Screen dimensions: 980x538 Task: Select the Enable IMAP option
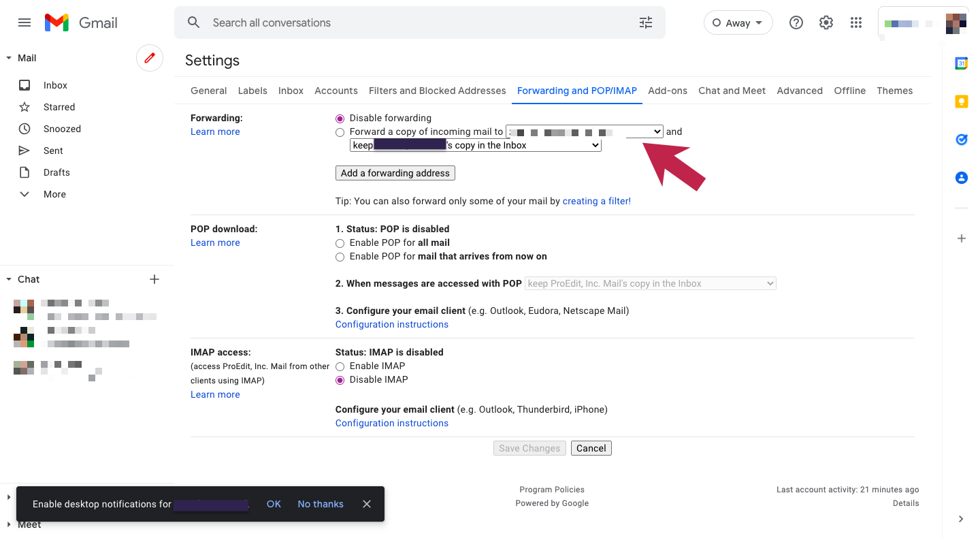(340, 366)
